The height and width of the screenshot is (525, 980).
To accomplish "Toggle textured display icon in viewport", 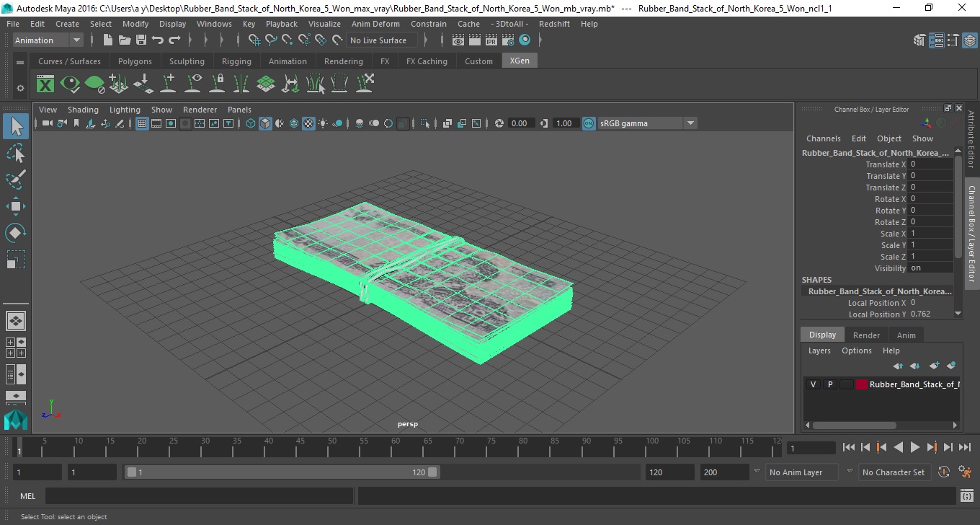I will 308,123.
